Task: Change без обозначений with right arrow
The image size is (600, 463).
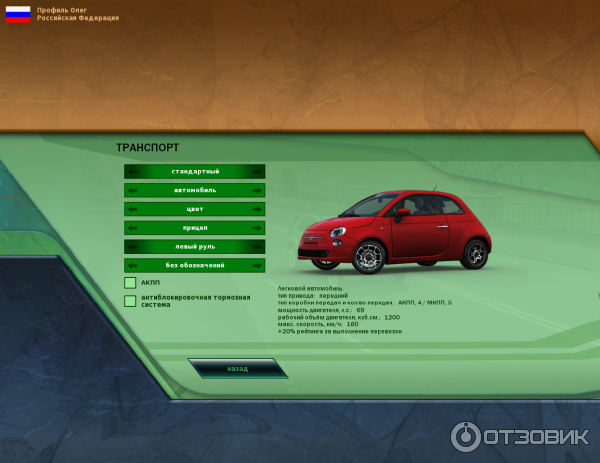Action: 258,266
